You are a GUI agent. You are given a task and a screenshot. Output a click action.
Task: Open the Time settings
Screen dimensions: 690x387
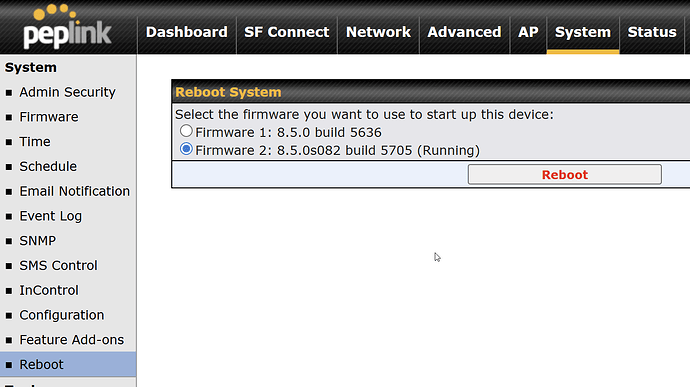click(35, 142)
